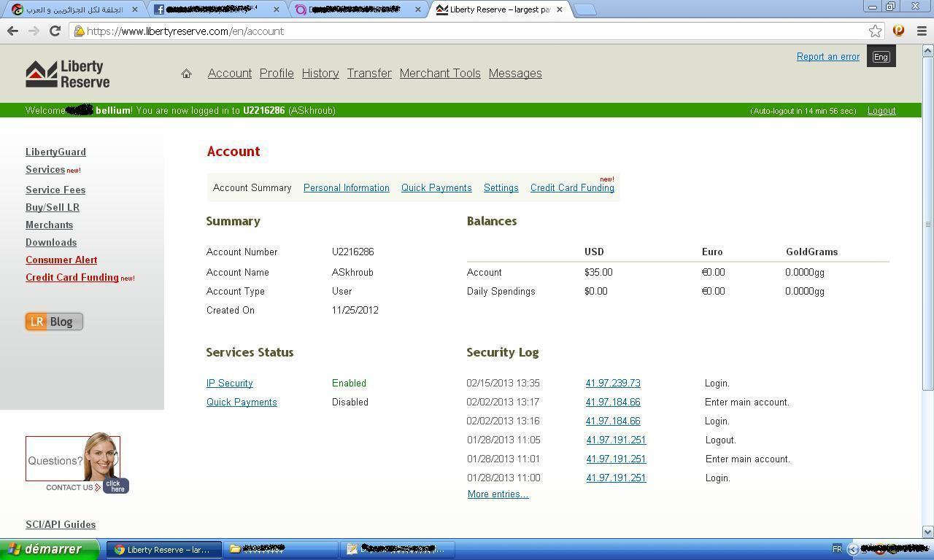Open the Settings tab
This screenshot has width=934, height=560.
[x=501, y=187]
